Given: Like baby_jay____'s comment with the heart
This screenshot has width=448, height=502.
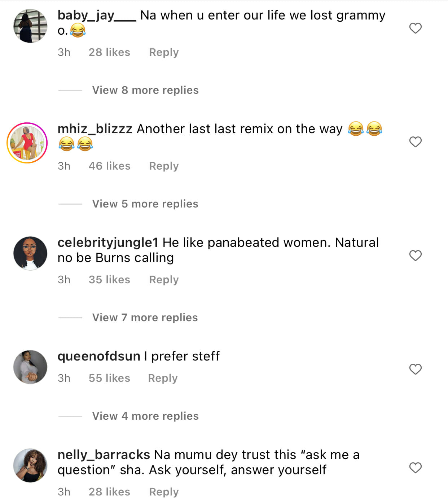Looking at the screenshot, I should [415, 28].
